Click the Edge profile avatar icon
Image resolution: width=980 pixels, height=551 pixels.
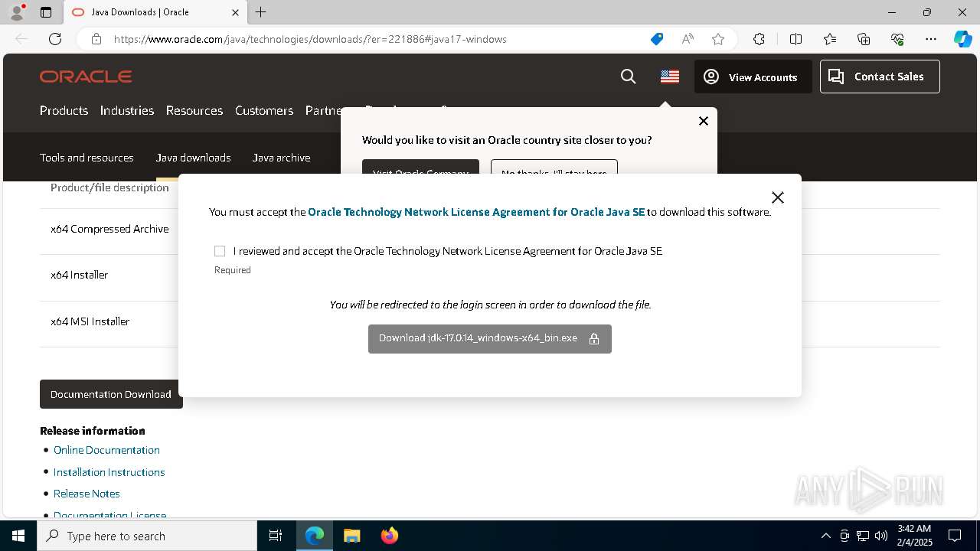pos(17,12)
